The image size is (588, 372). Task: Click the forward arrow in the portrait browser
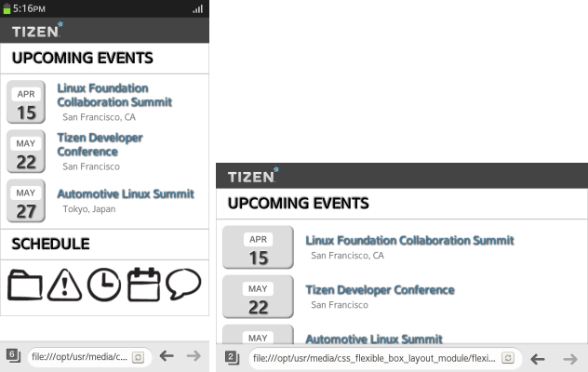pyautogui.click(x=194, y=355)
